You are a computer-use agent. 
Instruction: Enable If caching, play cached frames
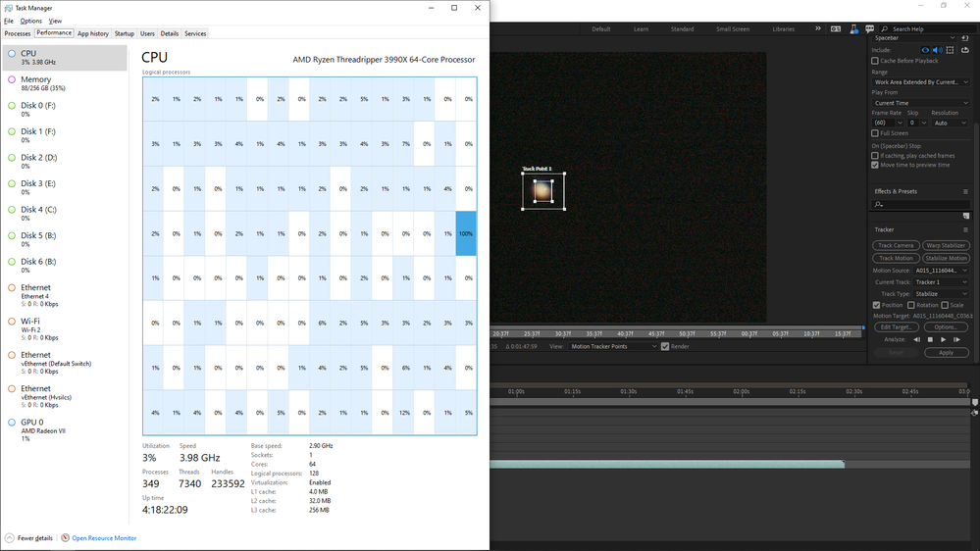pos(875,156)
